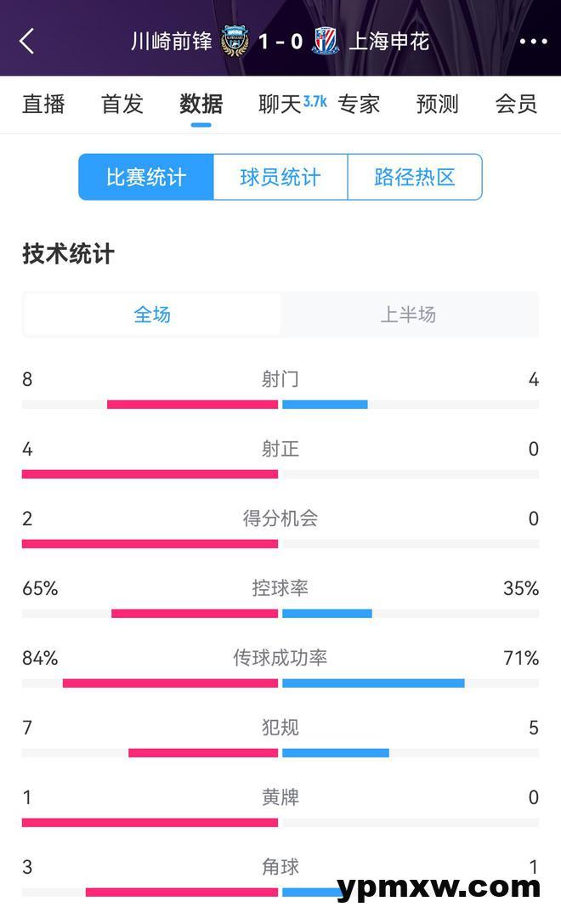Tap the Shanghai Shenhua team crest
561x924 pixels.
pyautogui.click(x=326, y=41)
